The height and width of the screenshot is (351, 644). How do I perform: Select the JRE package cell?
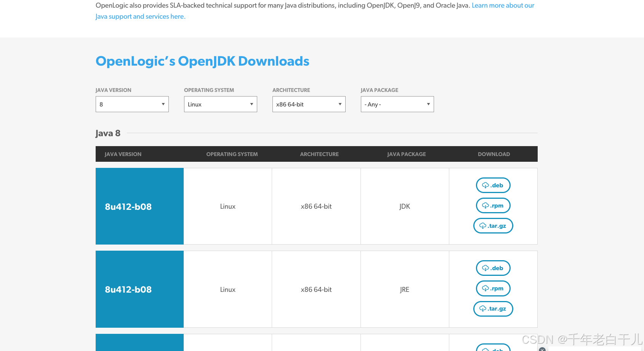pyautogui.click(x=405, y=289)
